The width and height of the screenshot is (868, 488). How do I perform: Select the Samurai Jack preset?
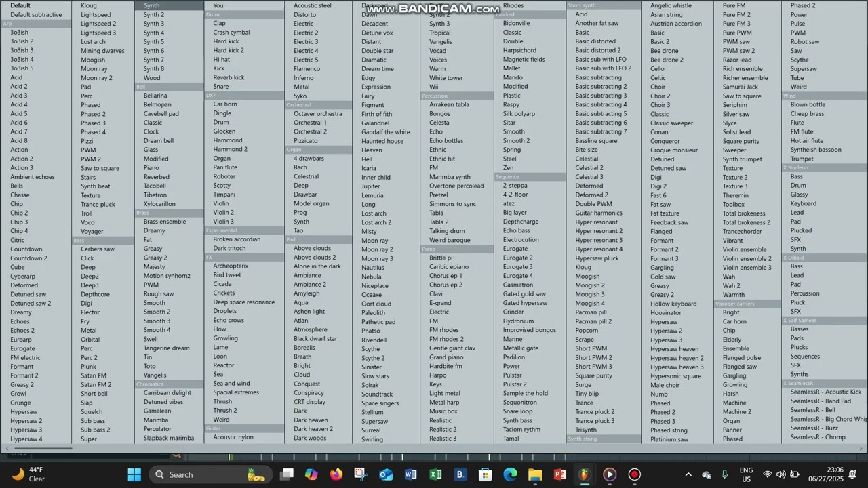(x=741, y=87)
